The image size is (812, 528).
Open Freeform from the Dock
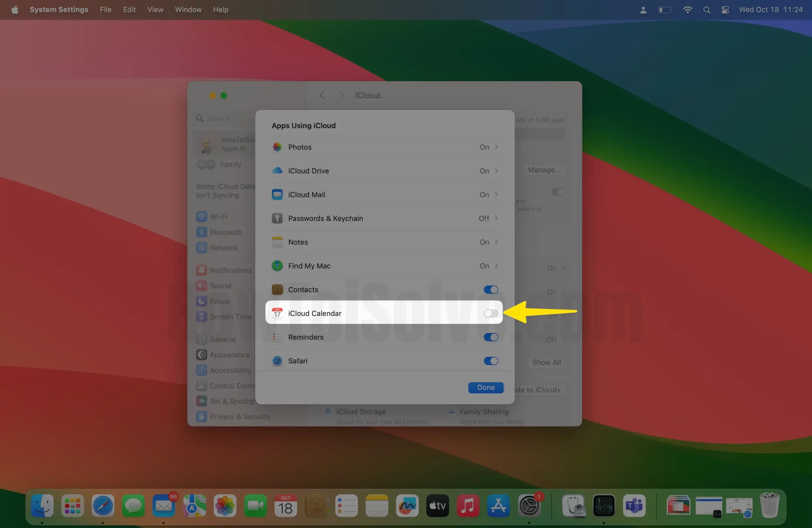[x=407, y=505]
